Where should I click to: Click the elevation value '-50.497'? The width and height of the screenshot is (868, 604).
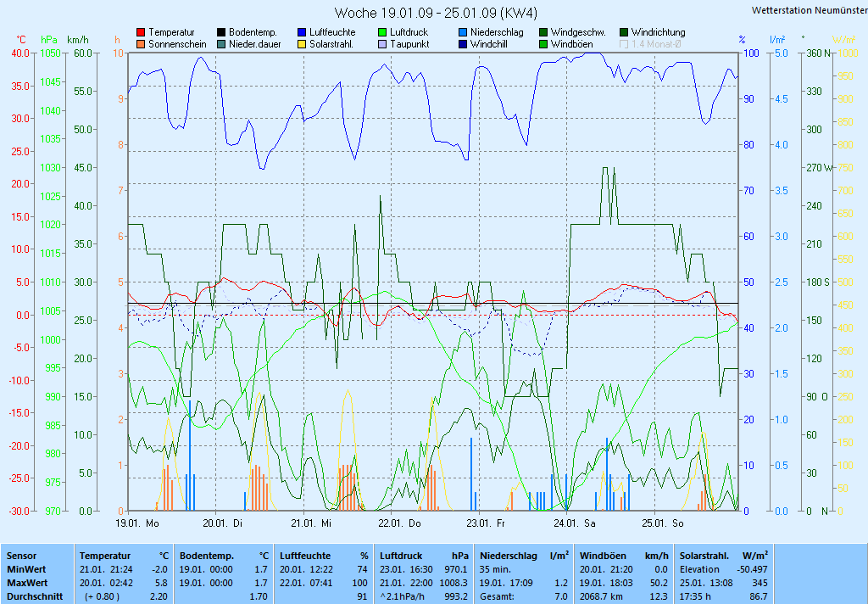pos(753,569)
